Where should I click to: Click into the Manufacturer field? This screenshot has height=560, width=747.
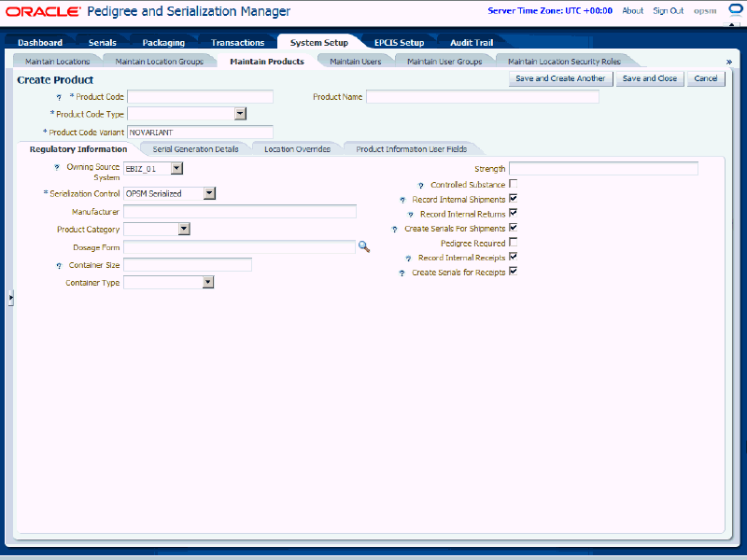pos(240,212)
